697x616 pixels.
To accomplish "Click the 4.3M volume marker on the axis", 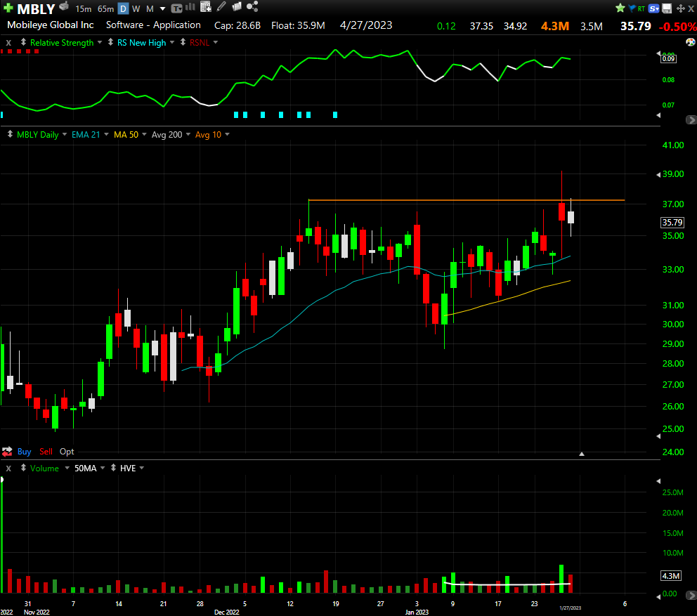I will tap(671, 576).
